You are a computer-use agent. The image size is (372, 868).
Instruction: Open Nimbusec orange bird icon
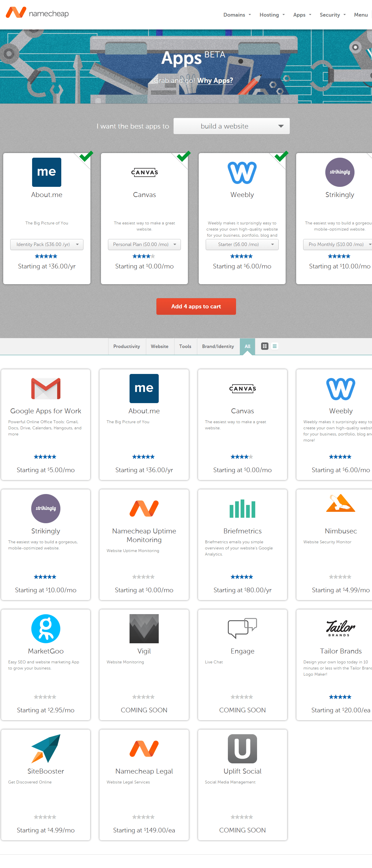(x=340, y=503)
